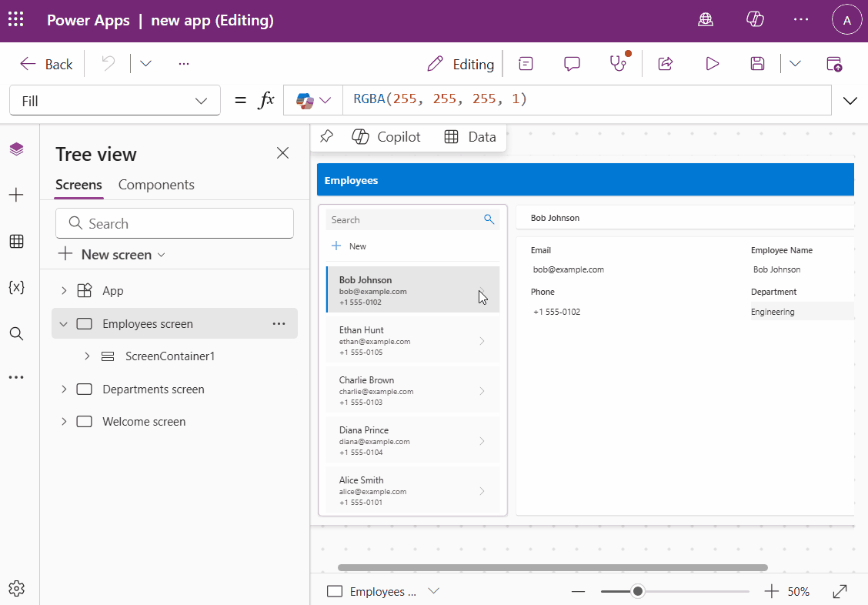The width and height of the screenshot is (868, 605).
Task: Click the Back button
Action: [45, 63]
